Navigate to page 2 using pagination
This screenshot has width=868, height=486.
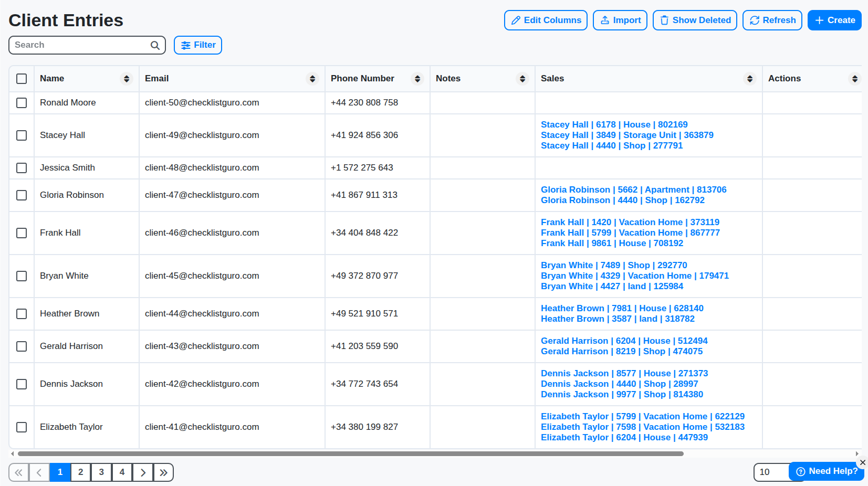[x=80, y=472]
